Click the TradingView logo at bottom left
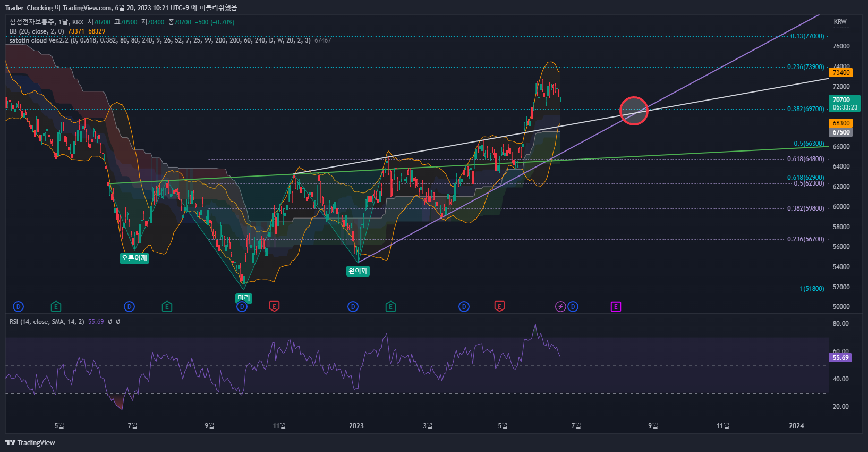 click(30, 442)
